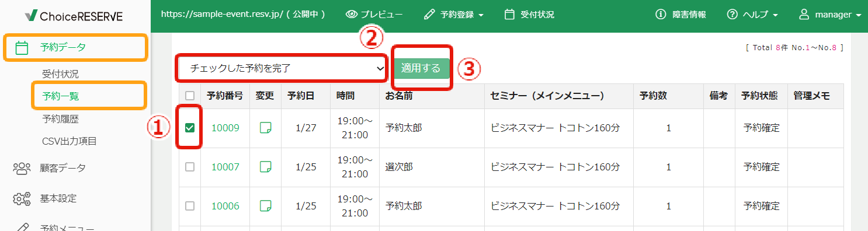The width and height of the screenshot is (868, 231).
Task: Click the 予約データ calendar icon in sidebar
Action: 22,48
